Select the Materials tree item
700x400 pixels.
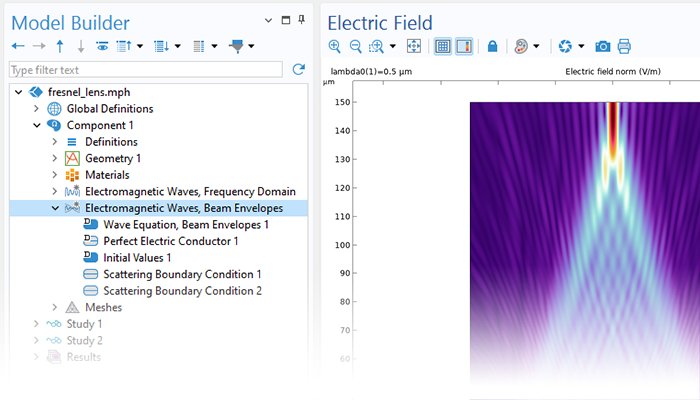pos(107,175)
